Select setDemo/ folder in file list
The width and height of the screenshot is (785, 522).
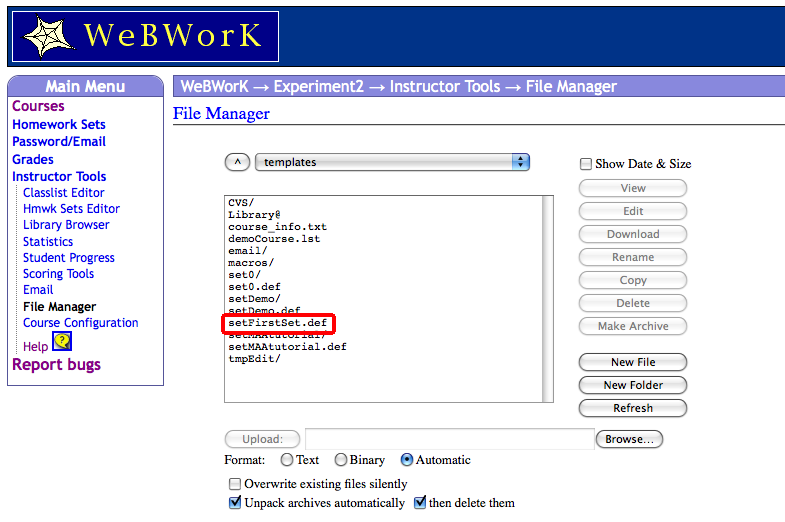tap(254, 299)
